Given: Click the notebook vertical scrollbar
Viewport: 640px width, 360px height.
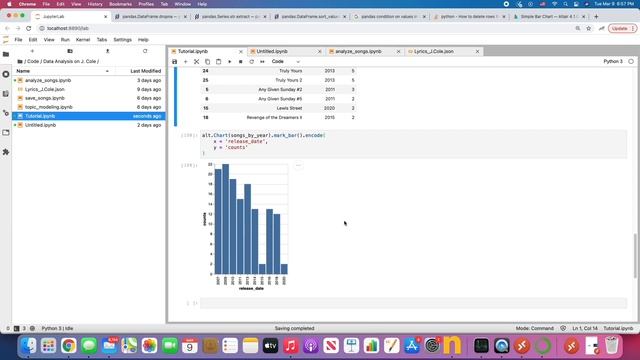Looking at the screenshot, I should coord(635,256).
